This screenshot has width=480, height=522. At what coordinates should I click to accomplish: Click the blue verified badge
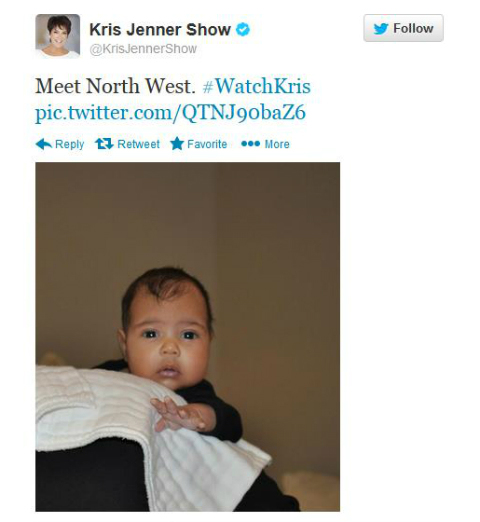click(243, 30)
